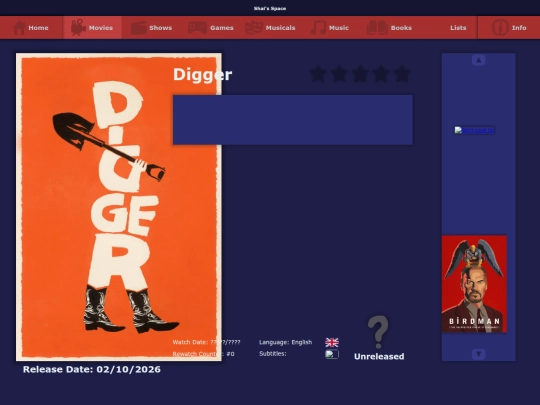Screen dimensions: 540x405
Task: Open the Lists menu item
Action: pos(458,28)
